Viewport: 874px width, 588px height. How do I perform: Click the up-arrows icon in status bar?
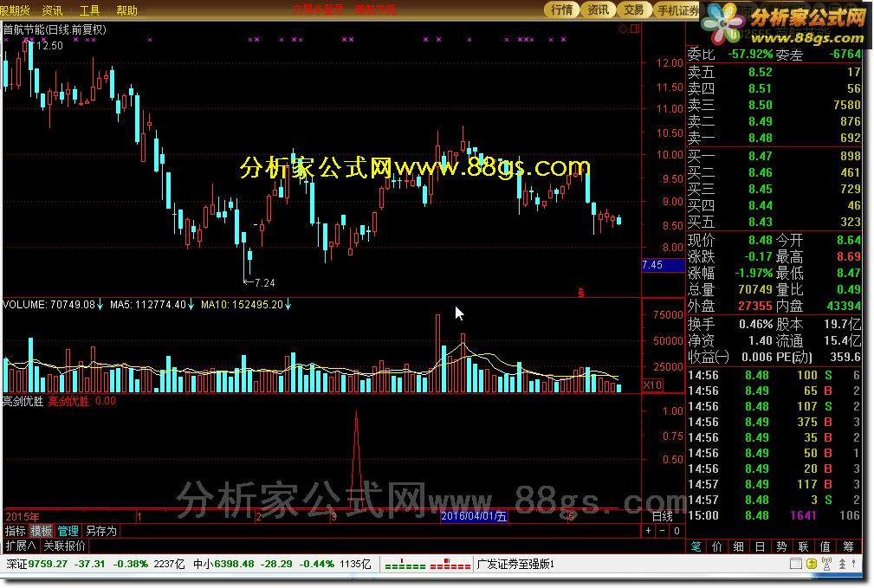click(842, 564)
